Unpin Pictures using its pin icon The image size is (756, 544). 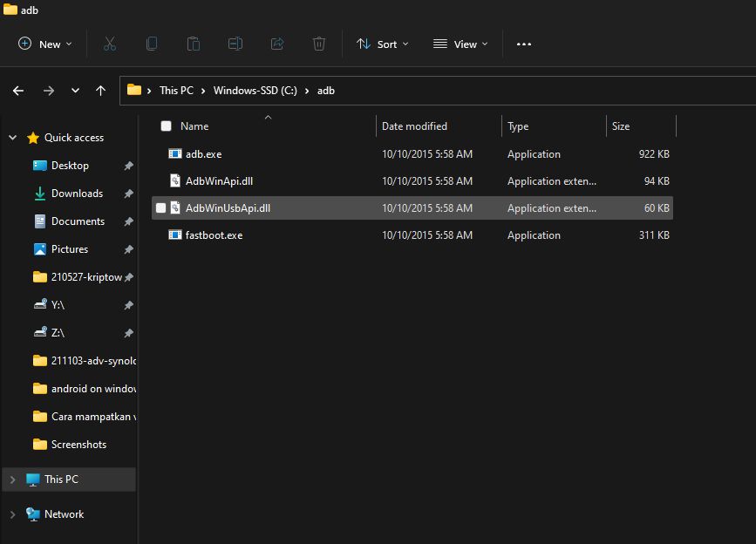pos(128,249)
